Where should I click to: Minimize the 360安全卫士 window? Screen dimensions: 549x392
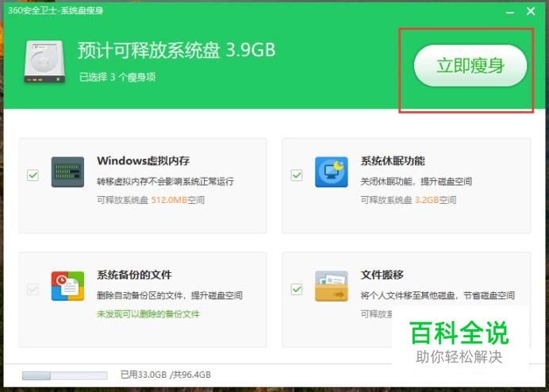[x=510, y=12]
